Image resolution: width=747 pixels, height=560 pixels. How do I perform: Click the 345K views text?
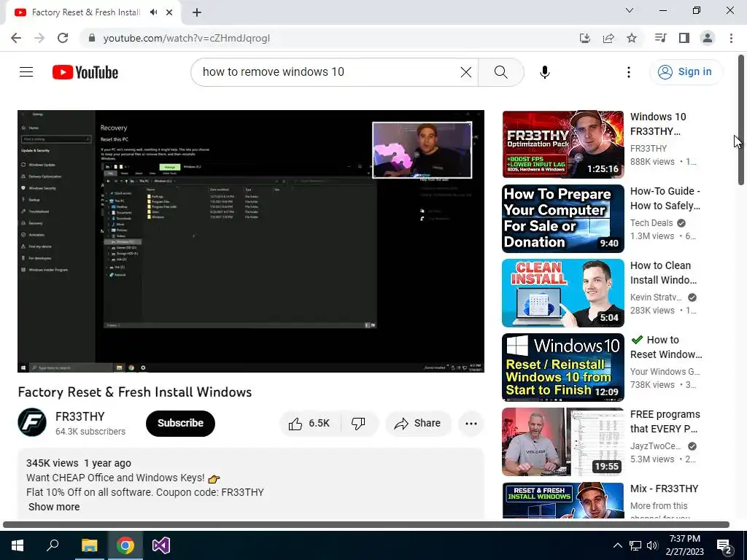pos(53,463)
